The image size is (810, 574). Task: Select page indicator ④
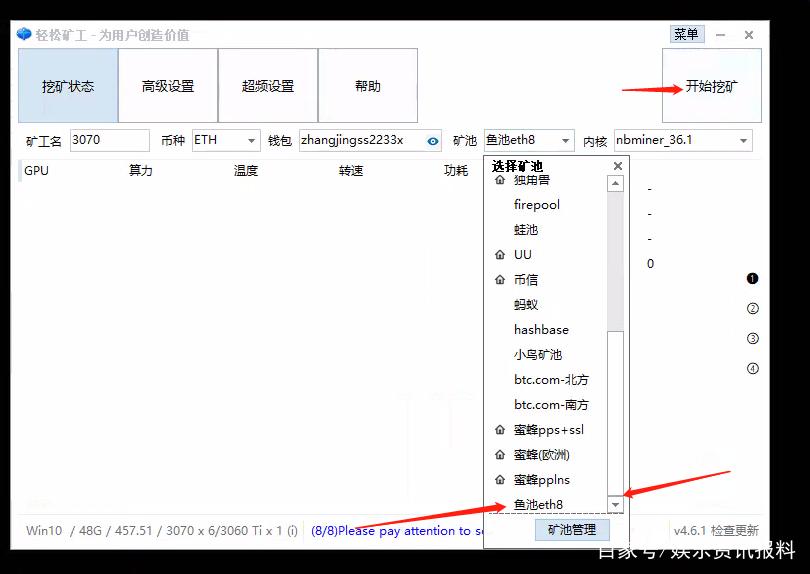(x=753, y=368)
